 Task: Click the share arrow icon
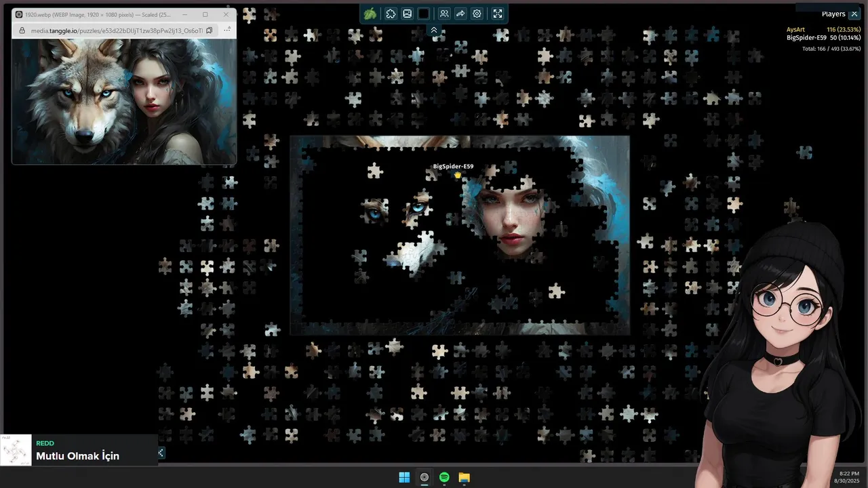[x=460, y=14]
